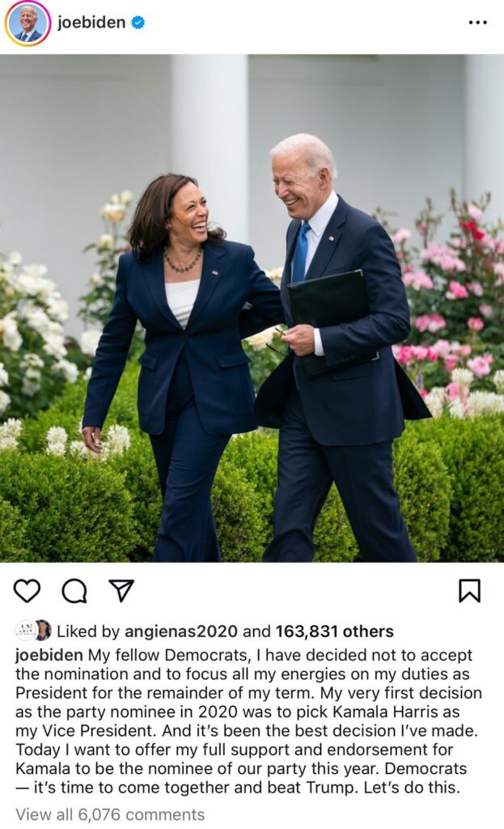Viewport: 504px width, 829px height.
Task: Tap the first liker avatar with A.M logo
Action: (x=24, y=630)
